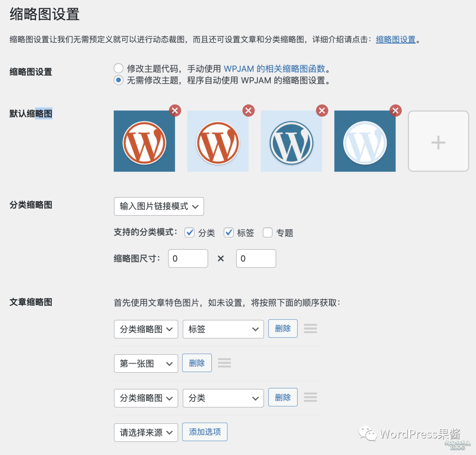Grab the drag handle on the 标签 row

pyautogui.click(x=311, y=329)
